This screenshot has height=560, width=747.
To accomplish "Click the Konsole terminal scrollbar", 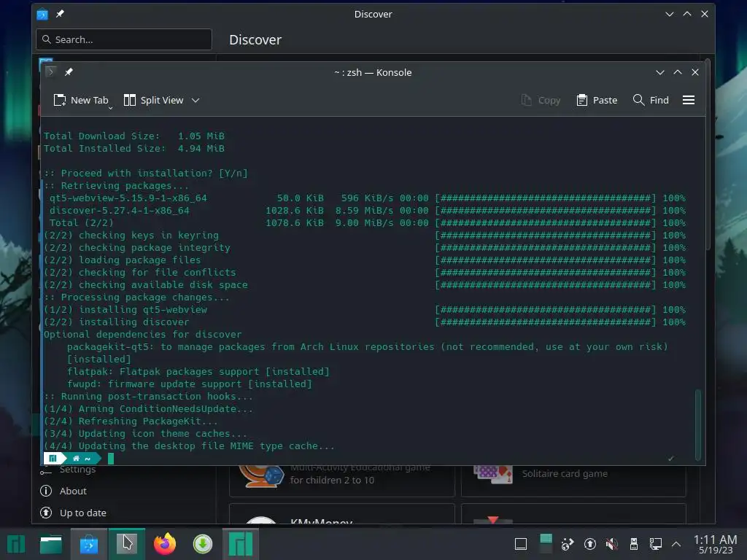I will point(698,425).
